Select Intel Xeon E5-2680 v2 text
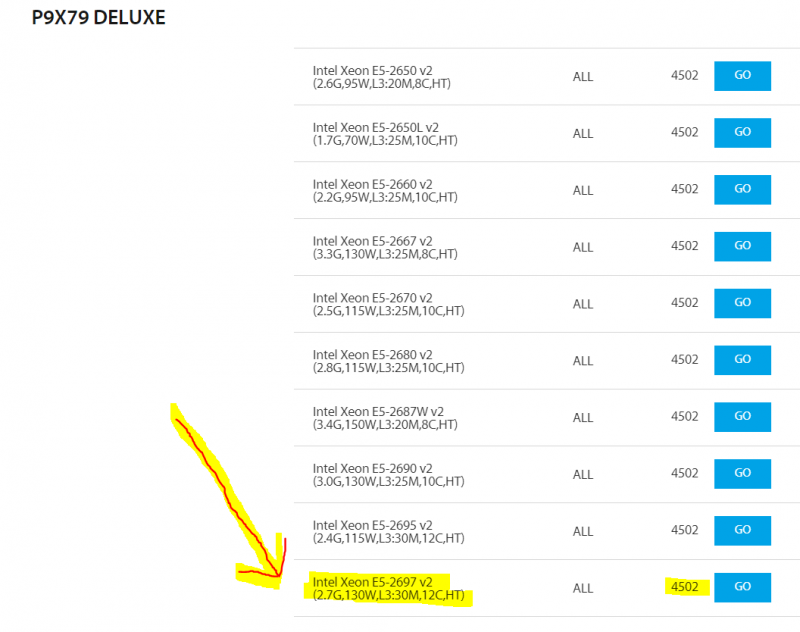800x632 pixels. click(372, 355)
